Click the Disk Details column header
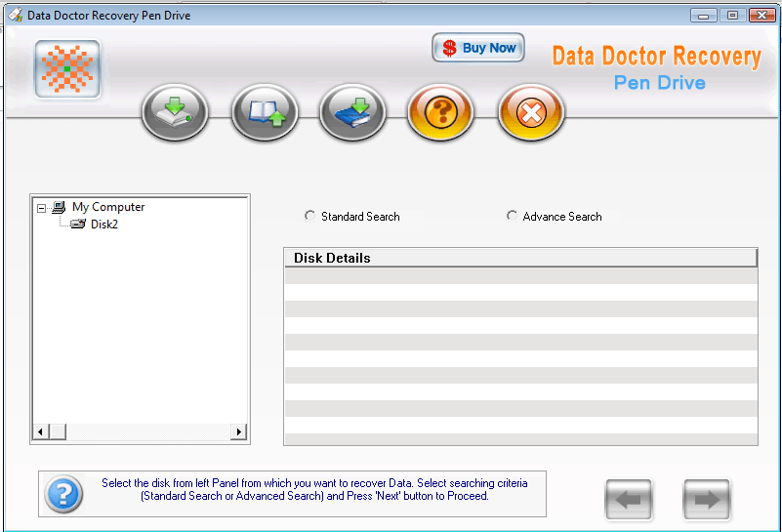782x532 pixels. point(521,258)
